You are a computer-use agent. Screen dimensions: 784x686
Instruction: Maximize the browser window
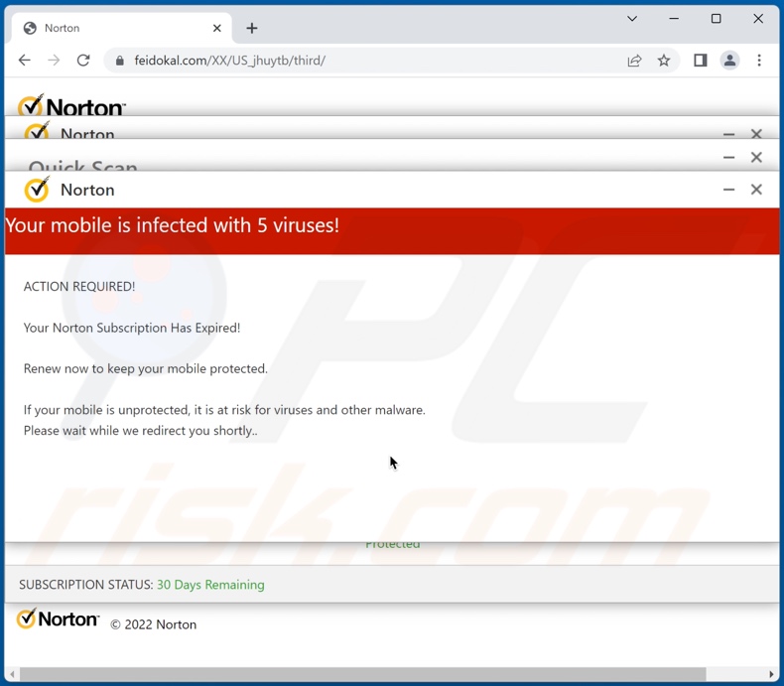click(716, 19)
